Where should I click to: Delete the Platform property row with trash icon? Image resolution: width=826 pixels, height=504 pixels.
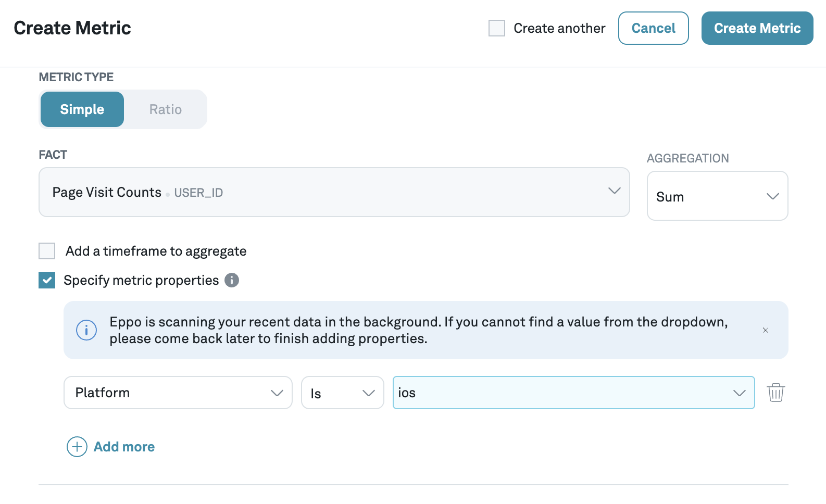pos(775,393)
